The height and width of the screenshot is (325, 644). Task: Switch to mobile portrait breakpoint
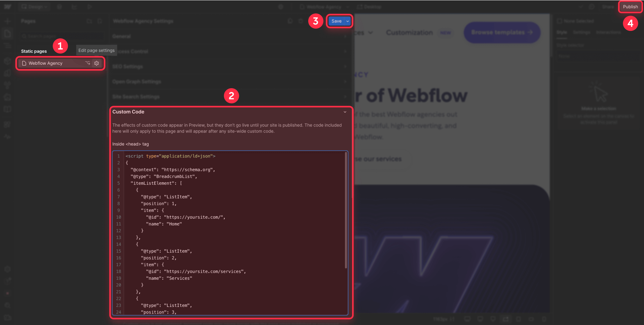[x=544, y=319]
